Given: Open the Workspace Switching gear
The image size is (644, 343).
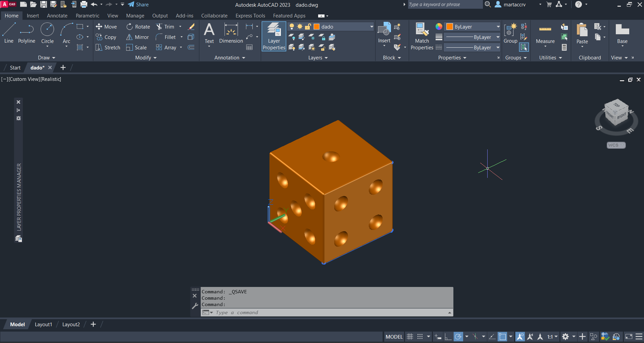Looking at the screenshot, I should (x=565, y=337).
